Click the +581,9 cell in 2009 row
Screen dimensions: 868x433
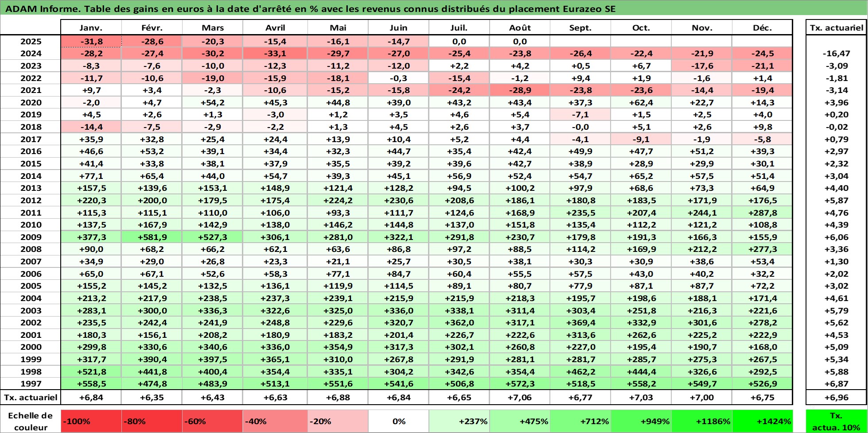[152, 237]
